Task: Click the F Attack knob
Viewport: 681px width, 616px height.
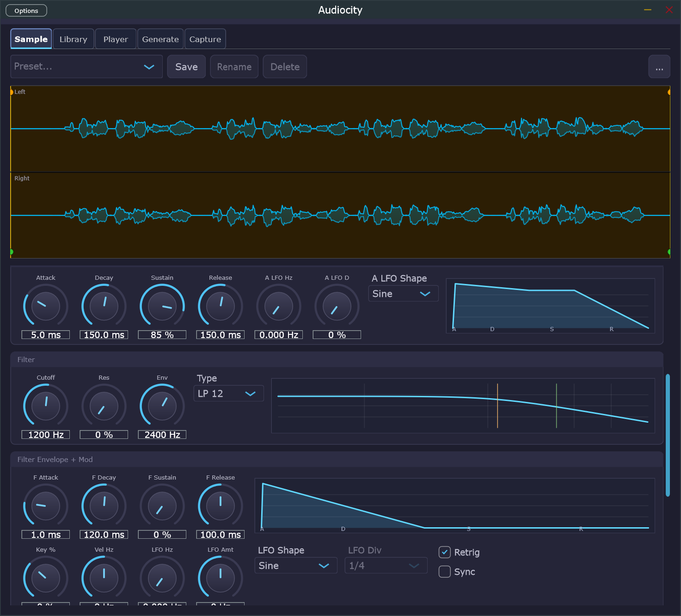Action: pyautogui.click(x=46, y=506)
